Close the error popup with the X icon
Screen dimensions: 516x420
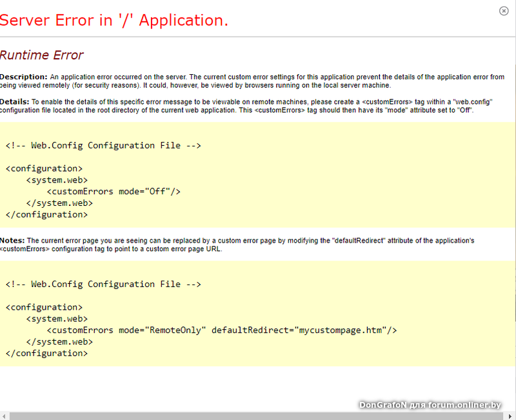click(504, 11)
